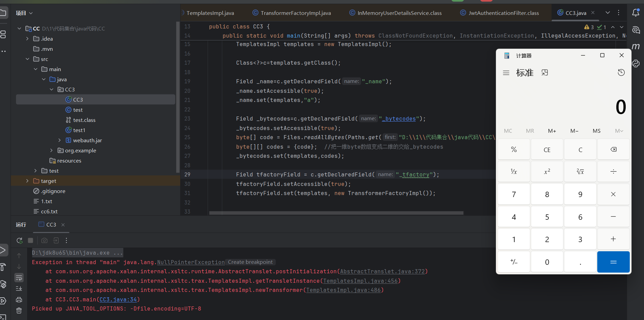Click the editor horizontal scrollbar
This screenshot has width=644, height=320.
coord(336,213)
